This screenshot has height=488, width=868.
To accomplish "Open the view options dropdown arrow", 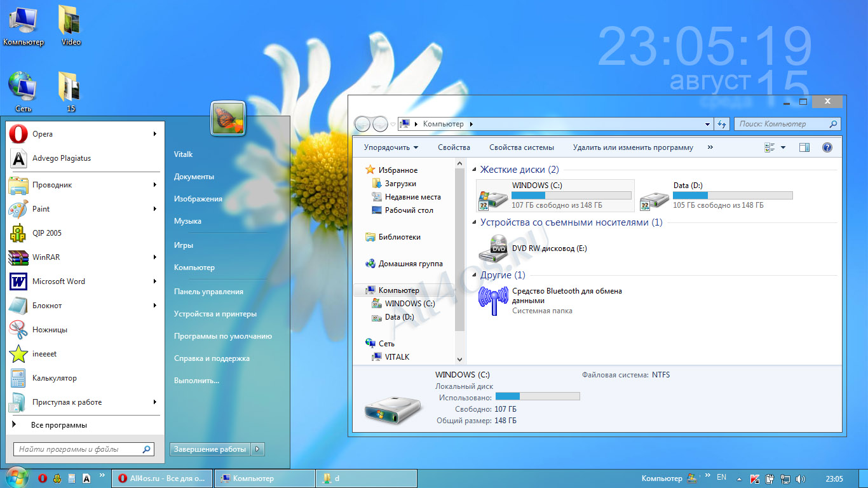I will (x=783, y=147).
